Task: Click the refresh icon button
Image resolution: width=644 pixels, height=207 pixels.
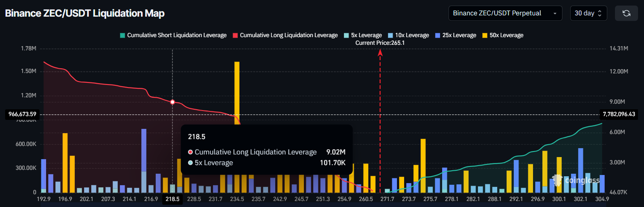Action: point(626,13)
